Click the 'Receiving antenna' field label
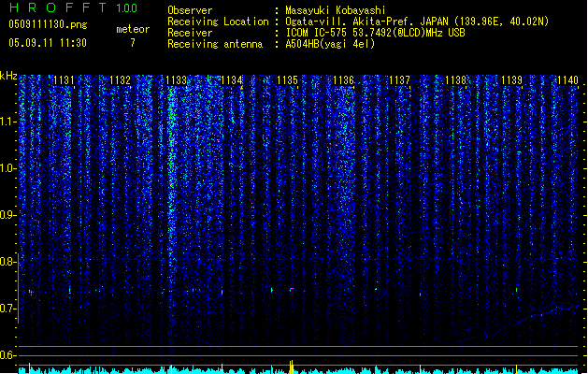Image resolution: width=588 pixels, height=374 pixels. (x=215, y=44)
